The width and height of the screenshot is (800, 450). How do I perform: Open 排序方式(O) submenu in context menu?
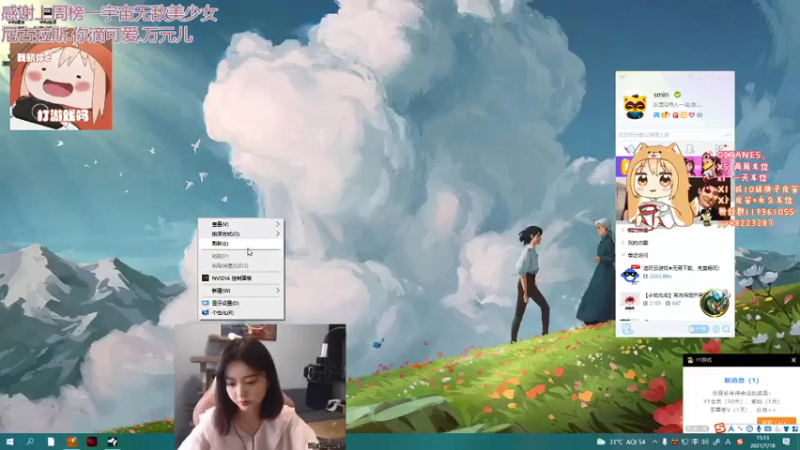tap(241, 234)
